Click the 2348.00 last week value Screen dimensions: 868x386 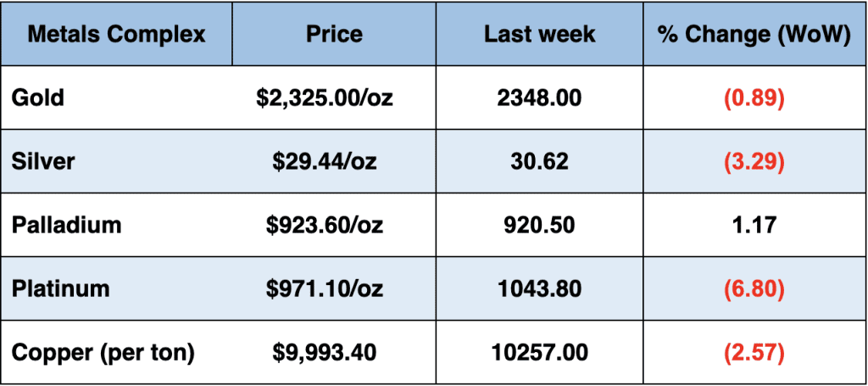540,98
